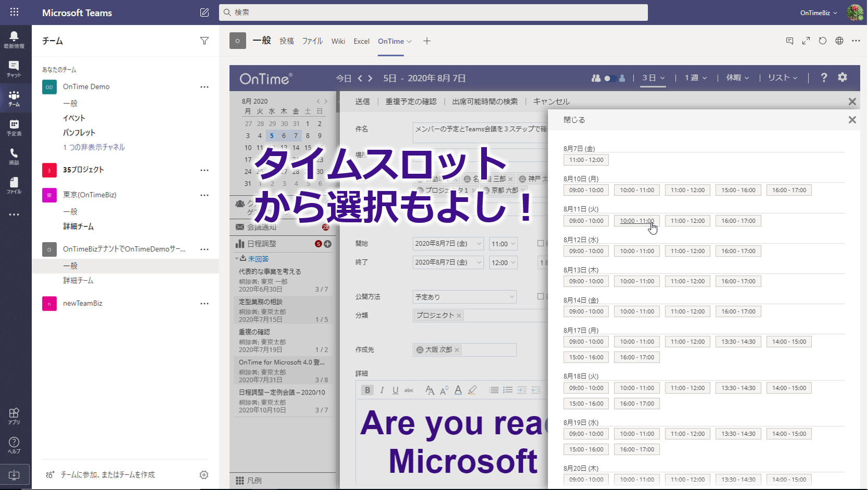Click the reload tab icon
Image resolution: width=868 pixels, height=490 pixels.
tap(823, 41)
